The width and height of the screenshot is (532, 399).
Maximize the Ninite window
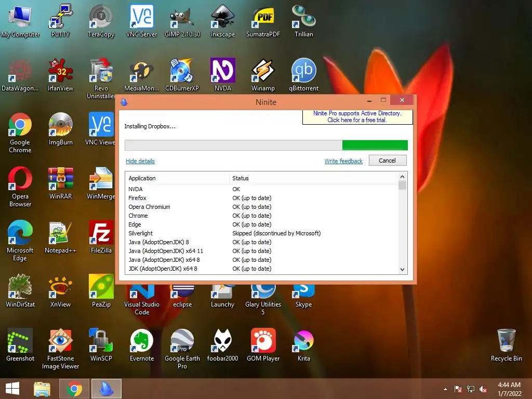click(383, 100)
